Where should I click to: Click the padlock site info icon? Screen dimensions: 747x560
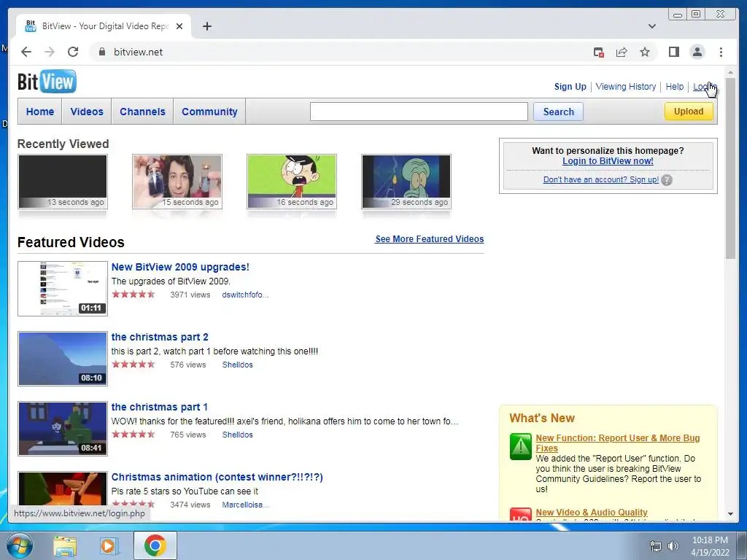click(x=101, y=52)
